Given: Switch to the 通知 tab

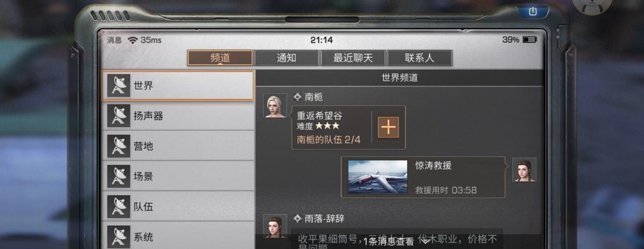Looking at the screenshot, I should [x=287, y=58].
